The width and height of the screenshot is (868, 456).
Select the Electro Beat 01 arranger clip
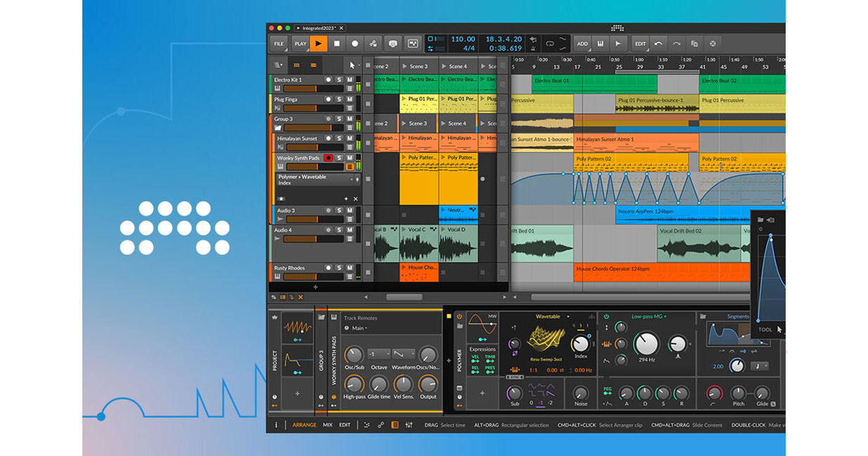tap(594, 84)
